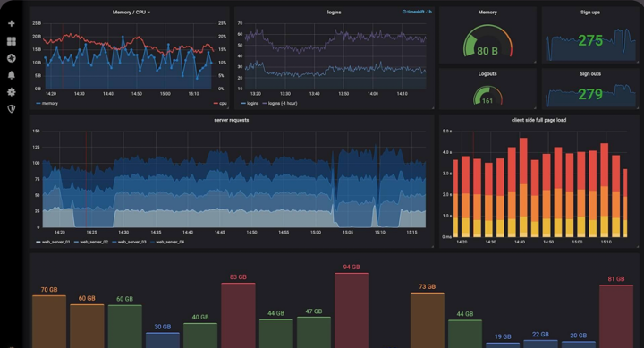This screenshot has width=644, height=349.
Task: Toggle web_server_02 legend series
Action: coord(91,243)
